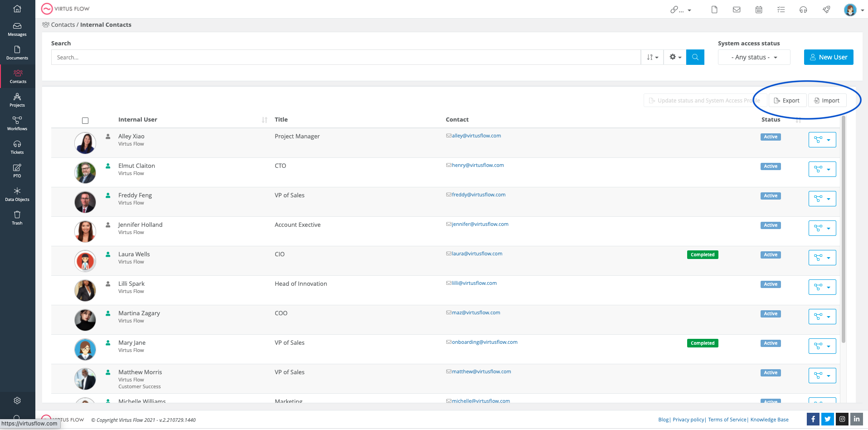Open the user avatar menu top right

pos(850,10)
